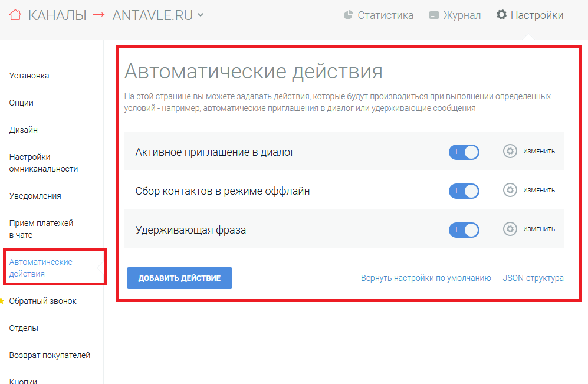This screenshot has width=588, height=384.
Task: Click gear icon for Активное приглашение в диалог
Action: [x=510, y=151]
